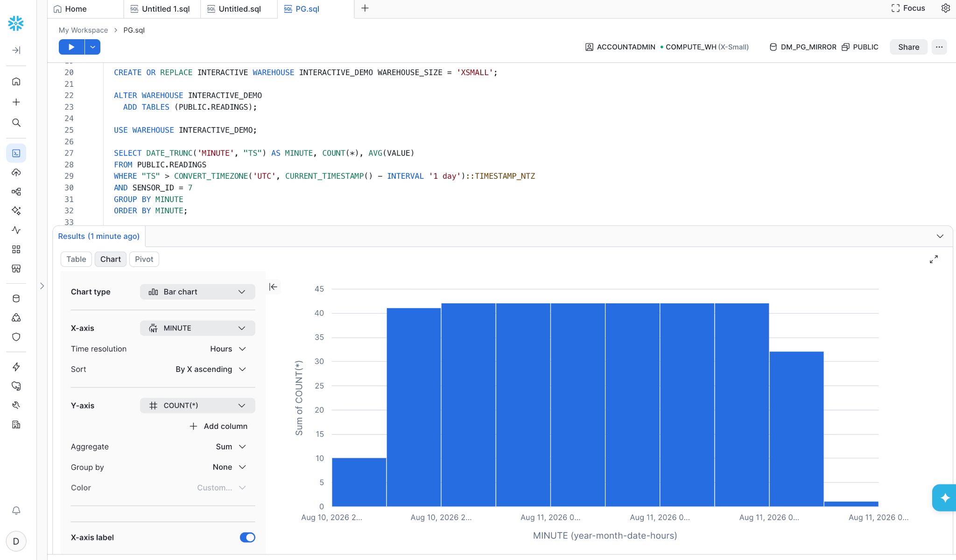Open the Home icon in sidebar
The height and width of the screenshot is (560, 956).
pos(16,82)
